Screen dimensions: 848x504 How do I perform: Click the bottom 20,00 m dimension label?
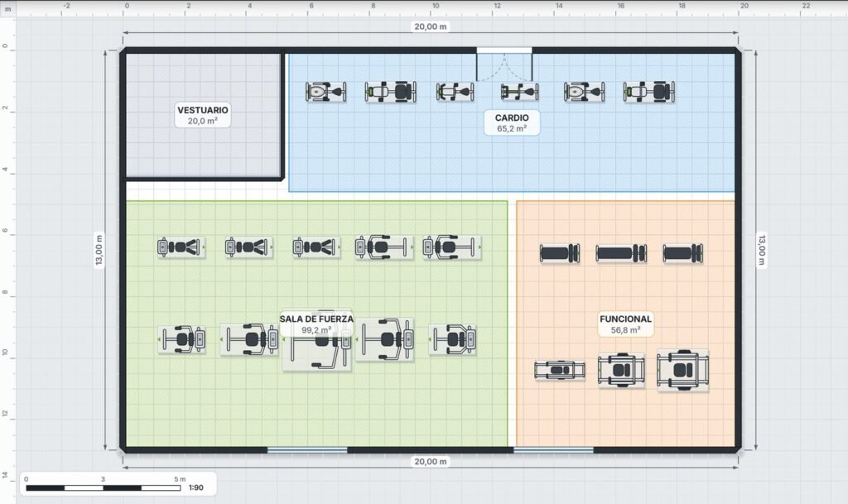[431, 461]
